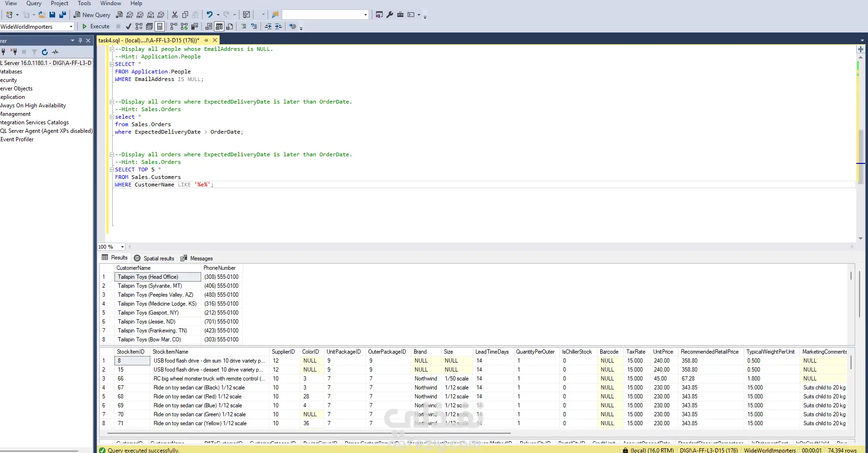Open the WideWorldImporters database dropdown
This screenshot has width=868, height=453.
pyautogui.click(x=71, y=26)
